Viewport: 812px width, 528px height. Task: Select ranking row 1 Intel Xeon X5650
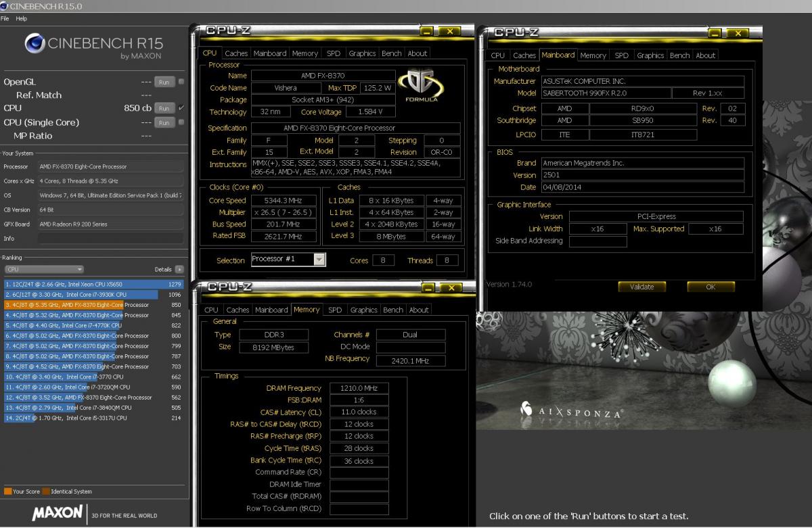[94, 285]
